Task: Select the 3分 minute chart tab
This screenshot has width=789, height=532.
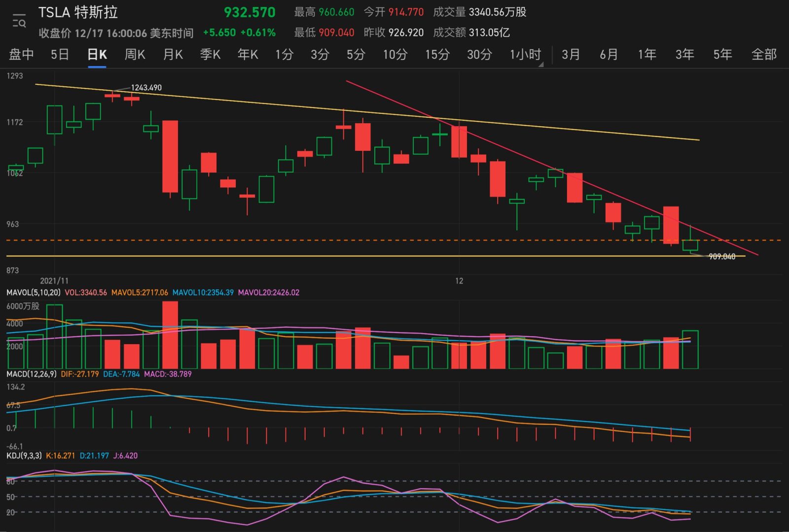Action: click(320, 54)
